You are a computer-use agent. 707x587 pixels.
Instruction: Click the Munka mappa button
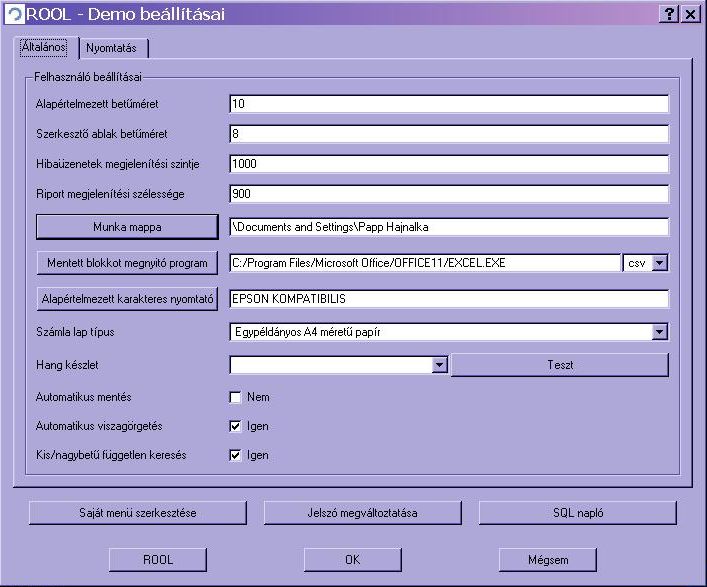click(x=126, y=227)
